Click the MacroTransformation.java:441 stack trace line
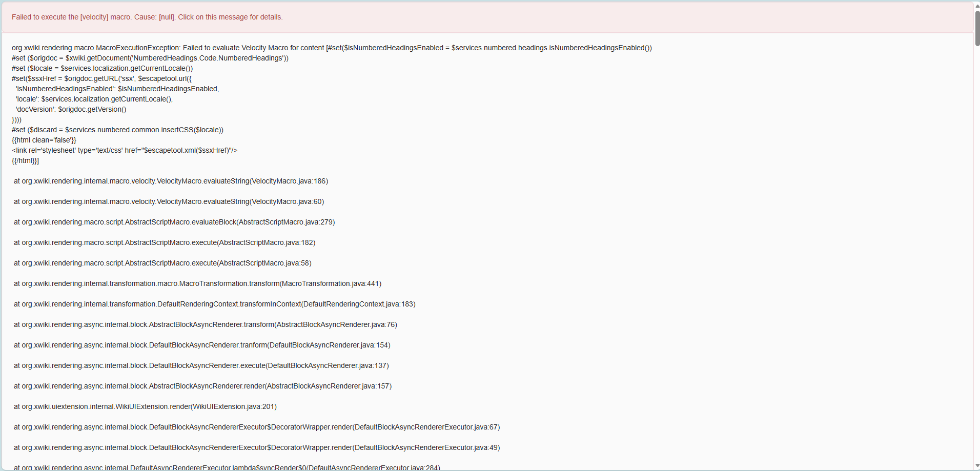Screen dimensions: 980x471 [197, 283]
